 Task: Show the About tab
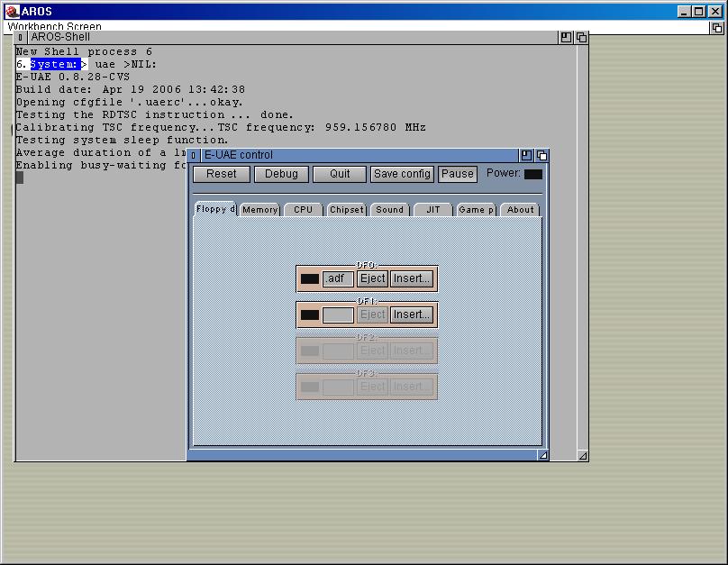[x=521, y=210]
